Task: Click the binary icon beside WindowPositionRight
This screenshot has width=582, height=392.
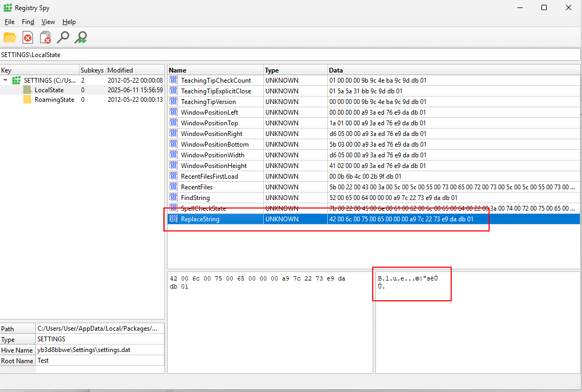Action: pyautogui.click(x=174, y=133)
